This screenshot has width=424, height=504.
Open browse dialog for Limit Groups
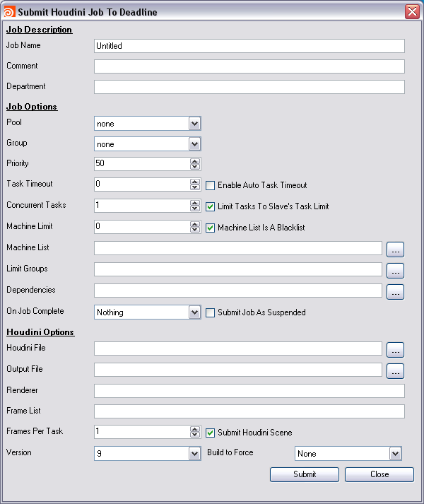point(395,270)
